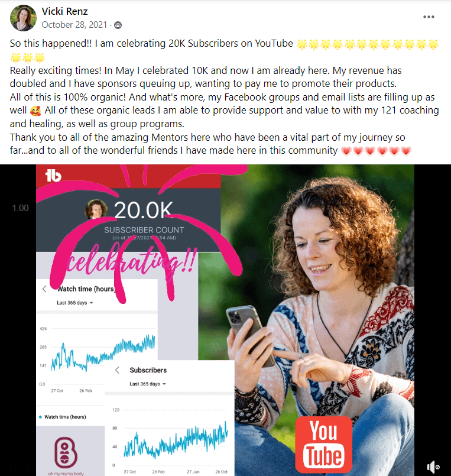Click back chevron beside Watch time (hours)

click(44, 289)
